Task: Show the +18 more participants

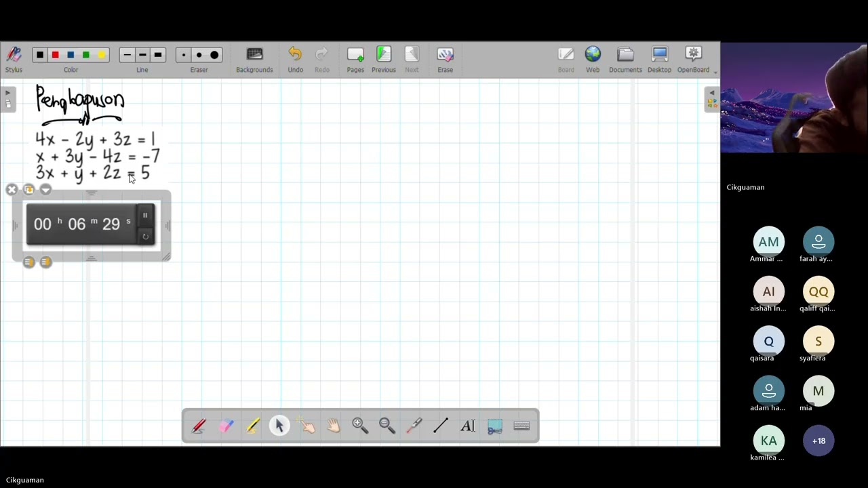Action: [x=818, y=441]
